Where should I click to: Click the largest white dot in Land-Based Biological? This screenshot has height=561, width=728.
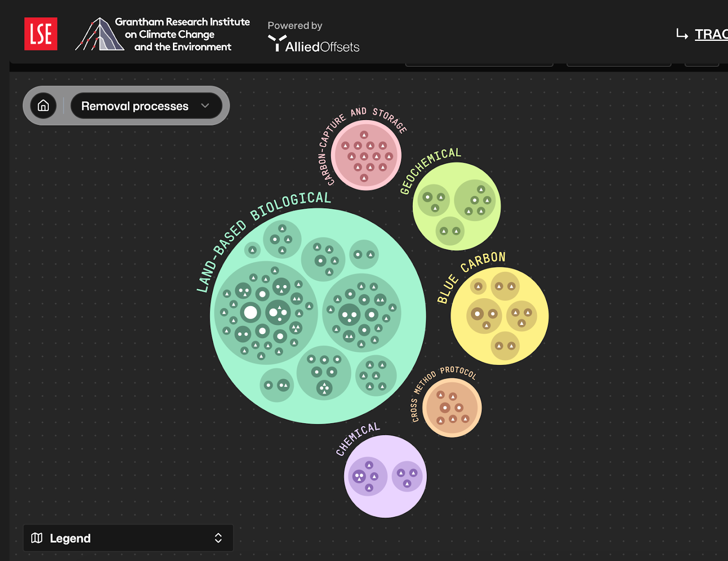250,312
